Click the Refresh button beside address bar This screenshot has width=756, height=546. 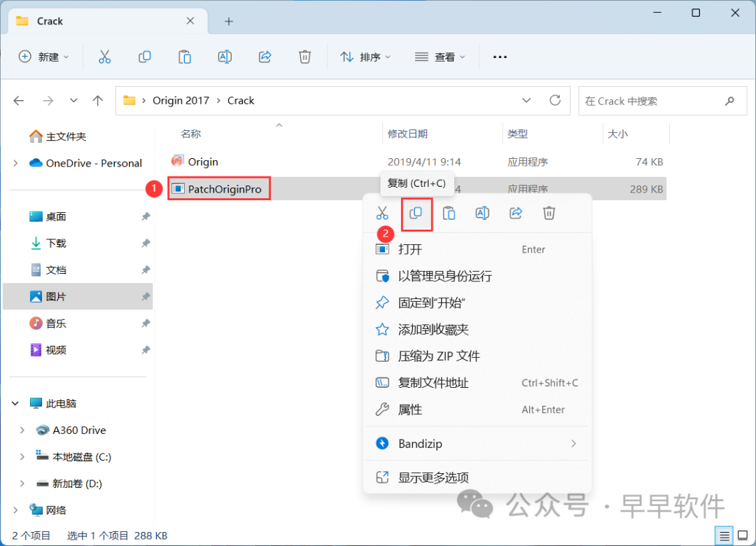[x=555, y=101]
